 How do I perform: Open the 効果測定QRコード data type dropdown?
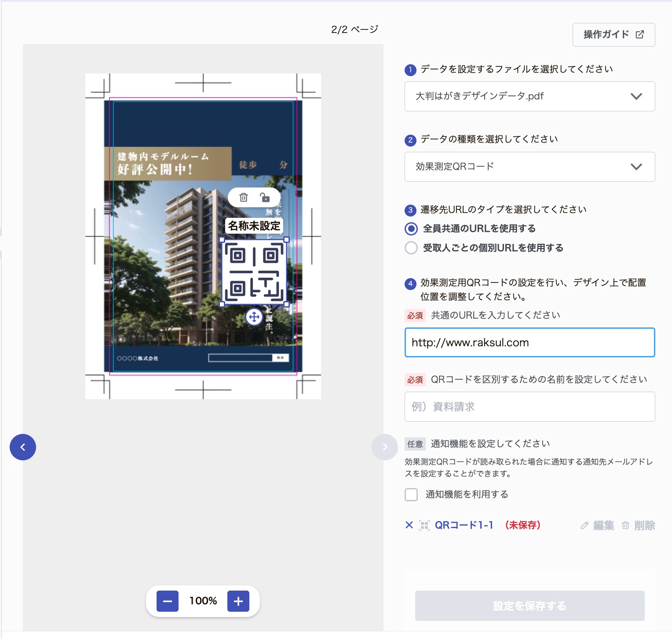pos(530,167)
